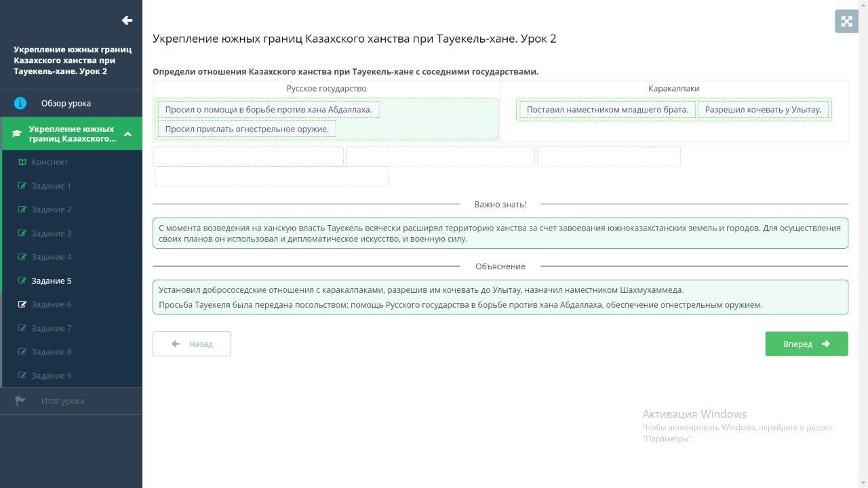Click the Назад button
Viewport: 868px width, 488px height.
click(x=192, y=344)
